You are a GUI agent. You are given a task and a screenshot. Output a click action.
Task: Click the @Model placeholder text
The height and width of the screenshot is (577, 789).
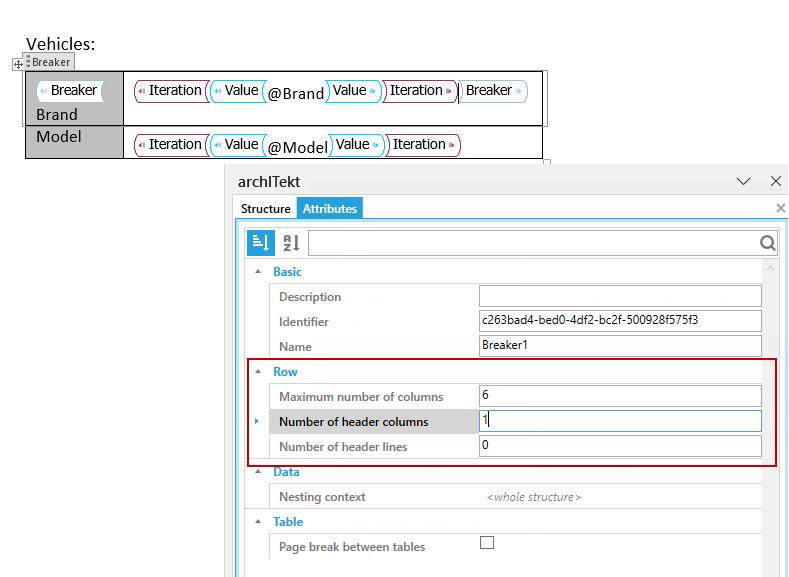(297, 147)
